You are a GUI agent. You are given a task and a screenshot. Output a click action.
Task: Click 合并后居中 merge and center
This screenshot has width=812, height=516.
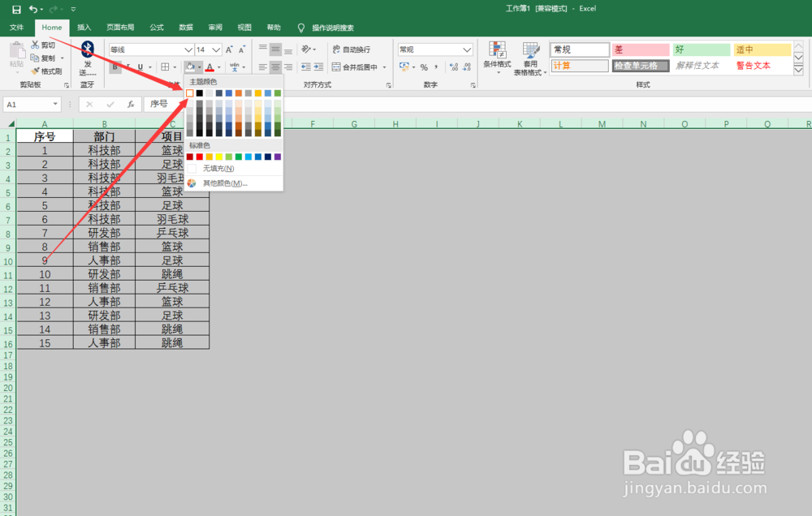click(x=356, y=67)
